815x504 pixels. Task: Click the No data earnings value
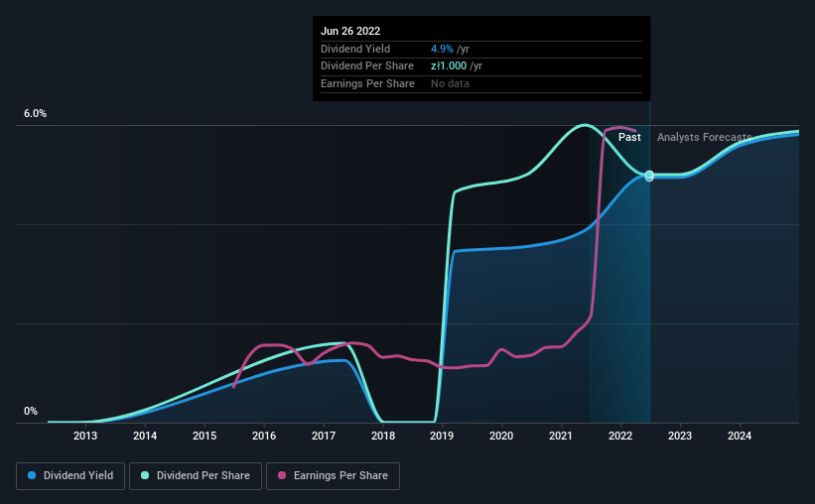point(450,83)
